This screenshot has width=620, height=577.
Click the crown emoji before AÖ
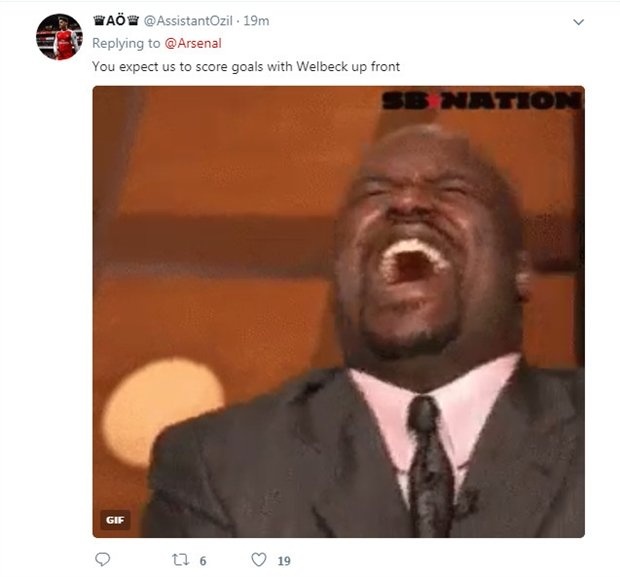coord(99,20)
